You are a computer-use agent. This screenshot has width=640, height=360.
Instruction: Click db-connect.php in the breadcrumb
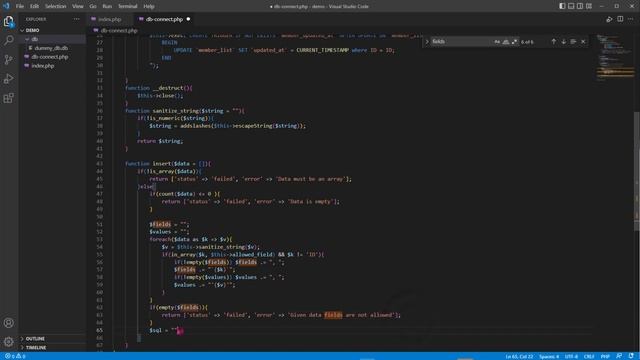click(x=119, y=30)
